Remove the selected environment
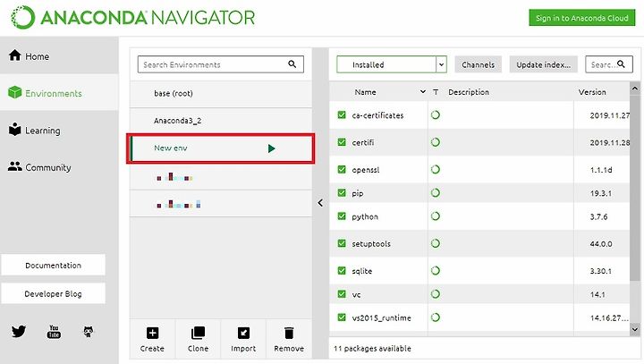644x364 pixels. 289,340
